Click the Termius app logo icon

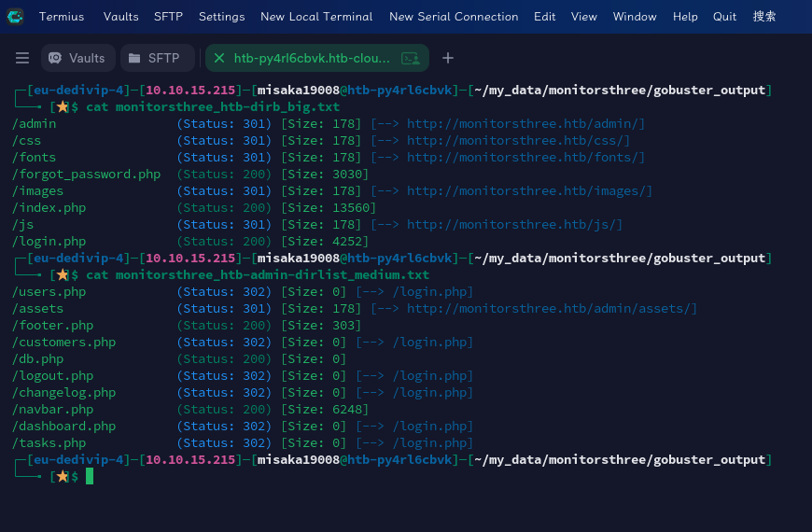pos(15,17)
